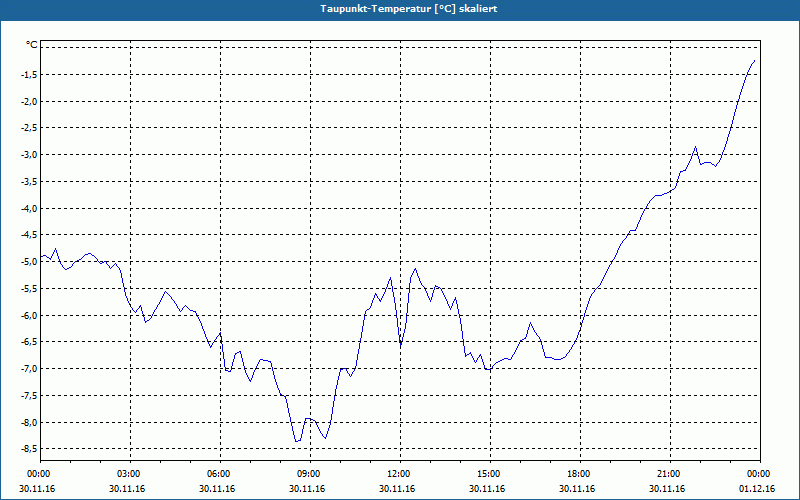Select the -5,0 y-axis label
The height and width of the screenshot is (500, 800).
point(29,262)
